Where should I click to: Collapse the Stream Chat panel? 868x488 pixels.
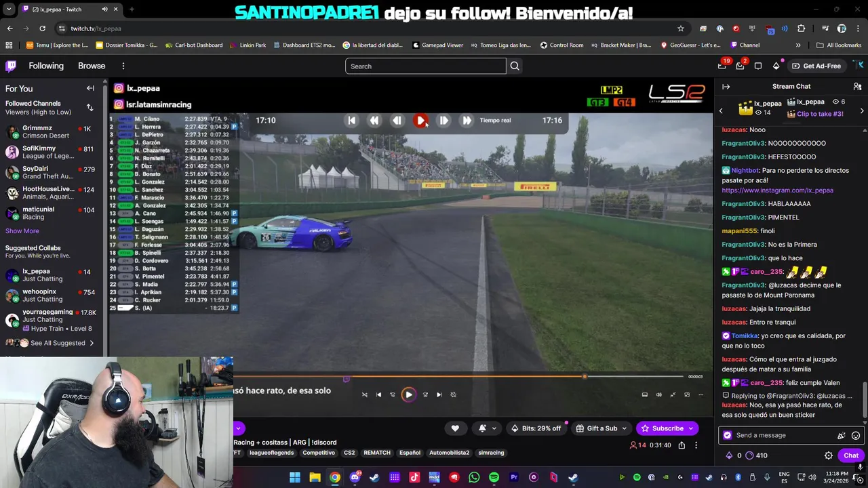(x=726, y=86)
